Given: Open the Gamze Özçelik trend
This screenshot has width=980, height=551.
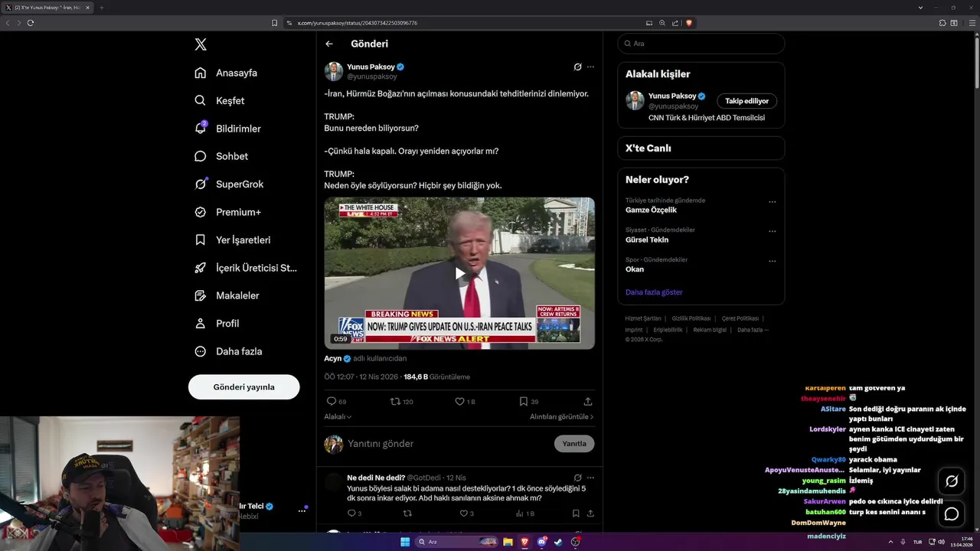Looking at the screenshot, I should point(651,210).
